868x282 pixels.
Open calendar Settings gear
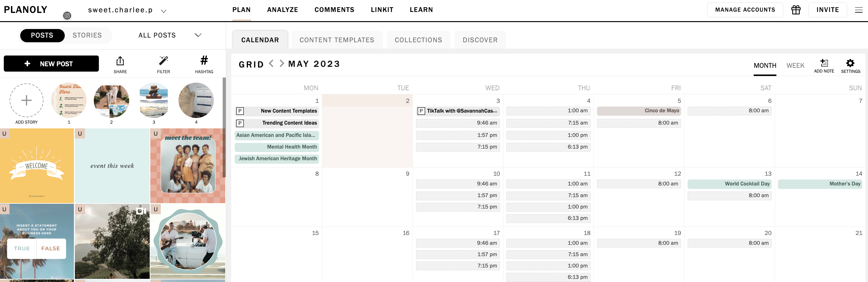click(850, 63)
